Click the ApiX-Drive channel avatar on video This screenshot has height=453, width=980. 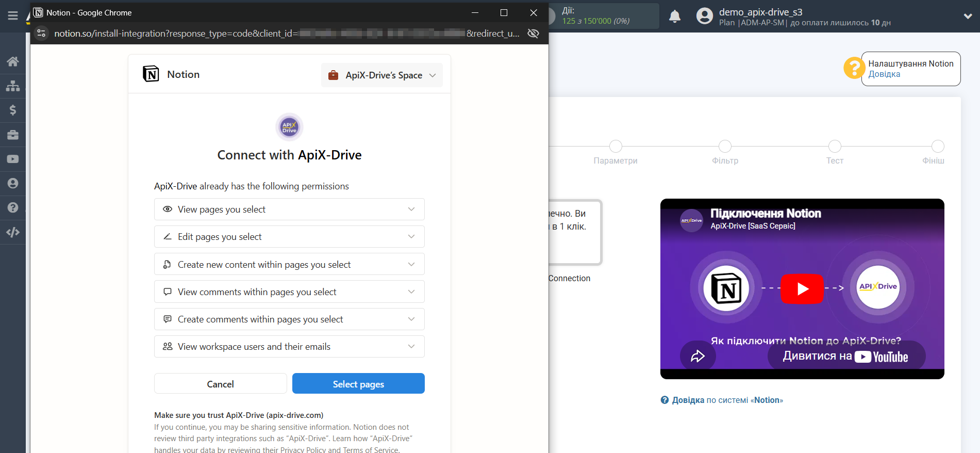pos(691,220)
